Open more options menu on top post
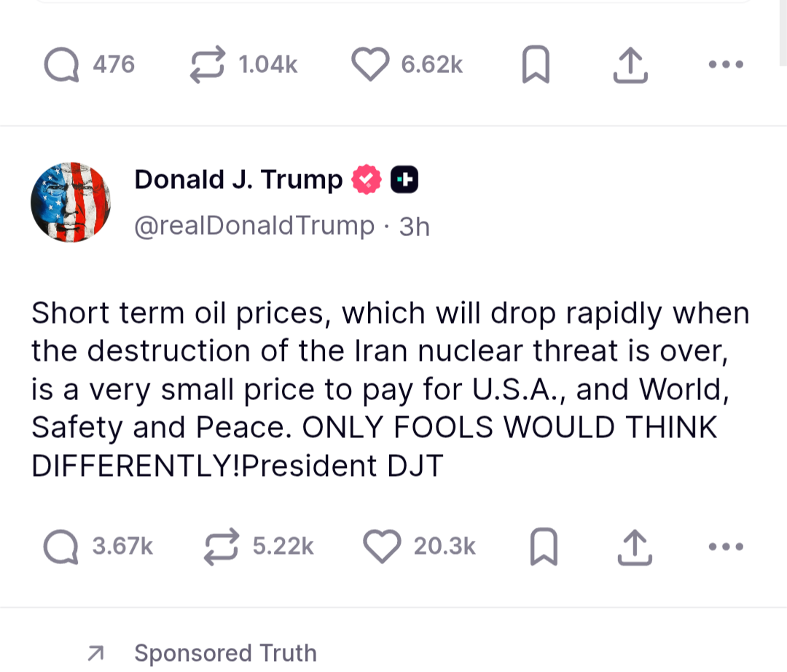This screenshot has height=672, width=787. click(x=726, y=66)
